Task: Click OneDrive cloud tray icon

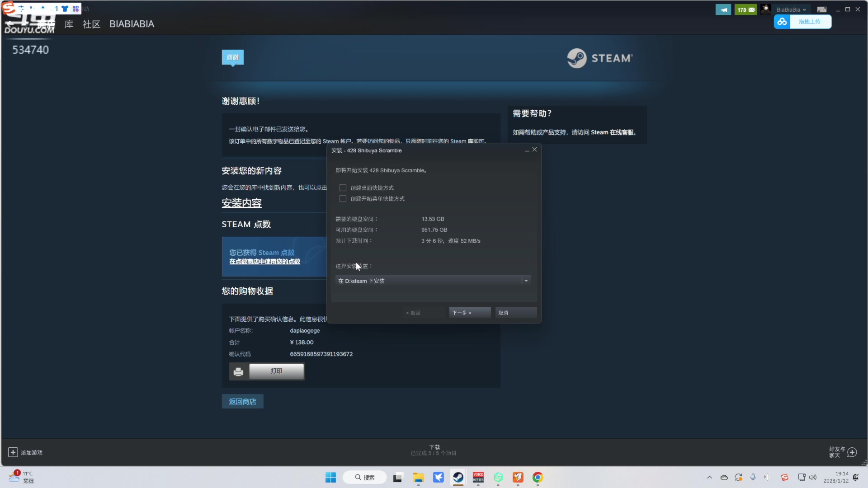Action: point(724,478)
